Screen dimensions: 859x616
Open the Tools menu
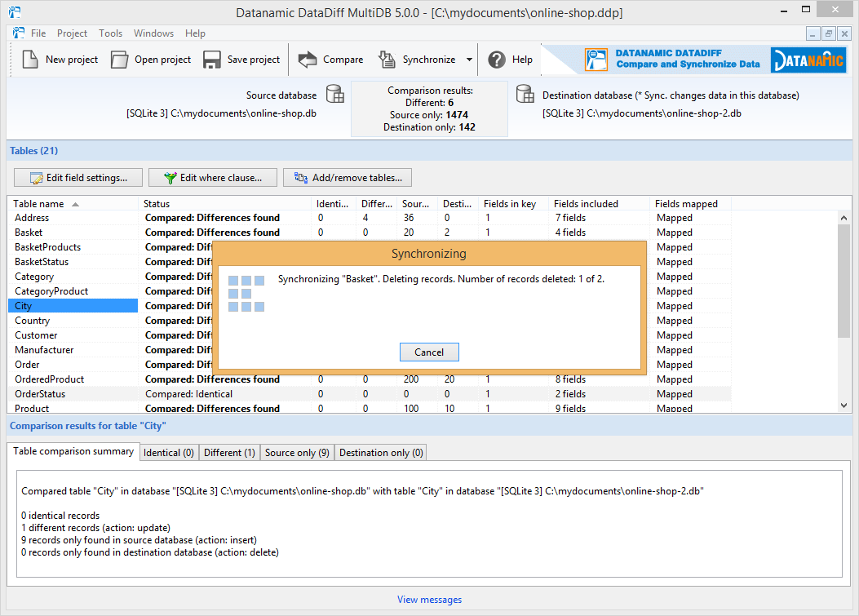pos(110,33)
